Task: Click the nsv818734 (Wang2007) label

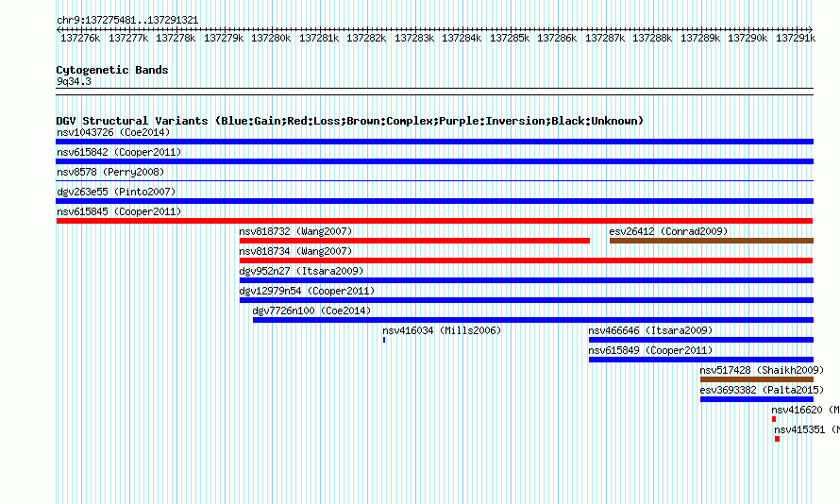Action: click(295, 251)
